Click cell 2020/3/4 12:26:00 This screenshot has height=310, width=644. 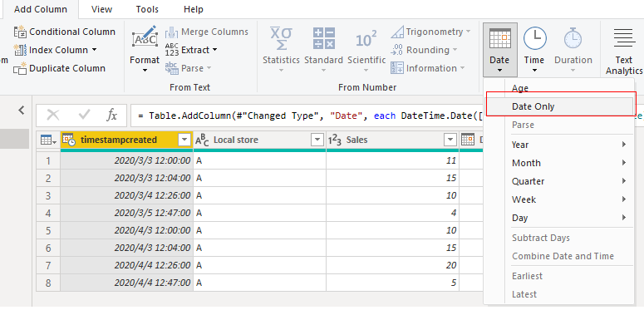(x=127, y=195)
